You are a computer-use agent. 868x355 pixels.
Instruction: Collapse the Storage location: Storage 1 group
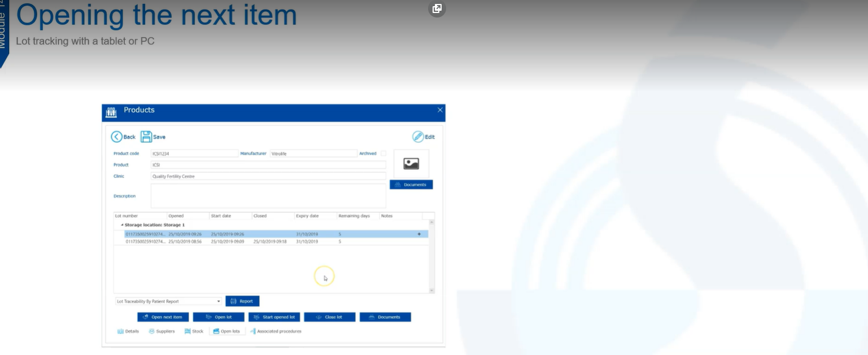click(122, 225)
